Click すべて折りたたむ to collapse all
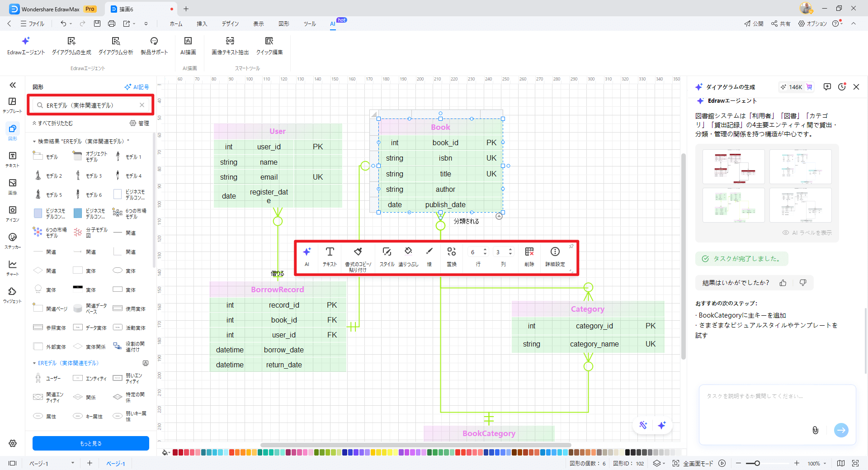Image resolution: width=868 pixels, height=470 pixels. [52, 123]
